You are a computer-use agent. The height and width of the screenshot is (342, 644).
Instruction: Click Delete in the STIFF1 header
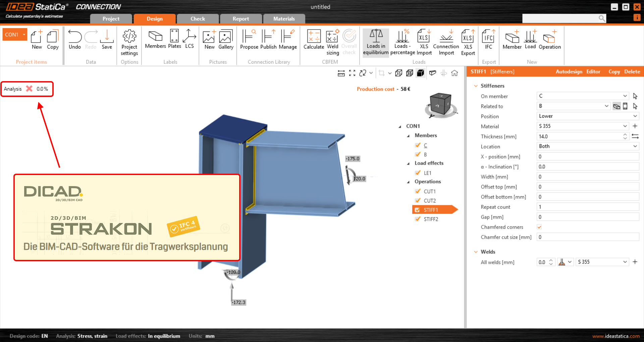(632, 71)
